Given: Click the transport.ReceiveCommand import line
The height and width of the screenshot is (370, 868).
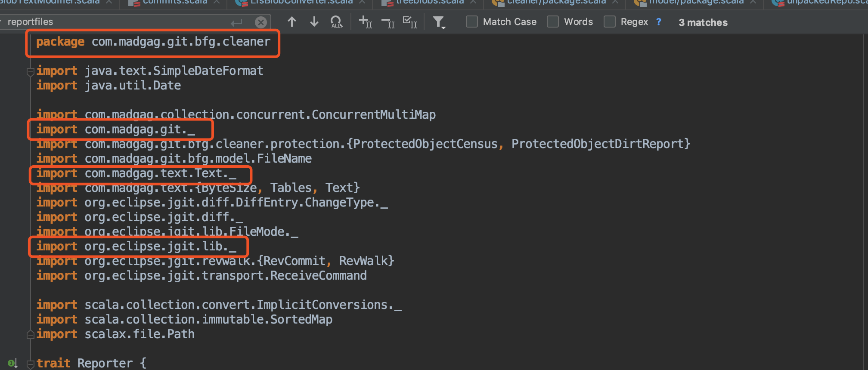Looking at the screenshot, I should 201,275.
